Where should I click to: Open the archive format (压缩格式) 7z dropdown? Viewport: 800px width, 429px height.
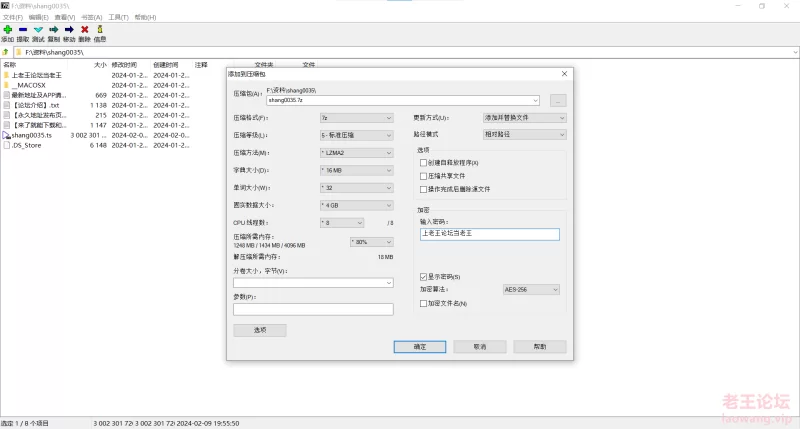pyautogui.click(x=356, y=117)
